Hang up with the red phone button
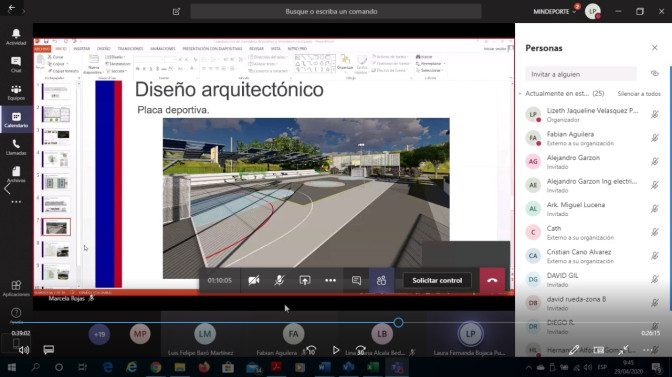Image resolution: width=672 pixels, height=377 pixels. [492, 281]
